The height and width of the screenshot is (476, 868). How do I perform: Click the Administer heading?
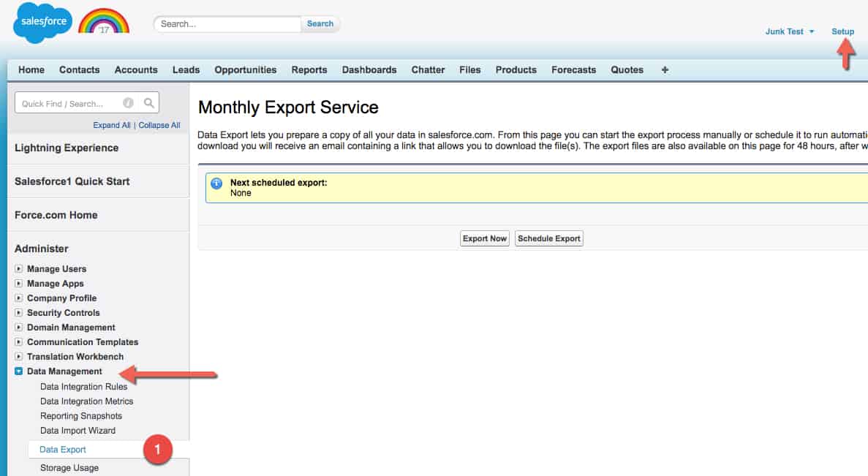(42, 249)
